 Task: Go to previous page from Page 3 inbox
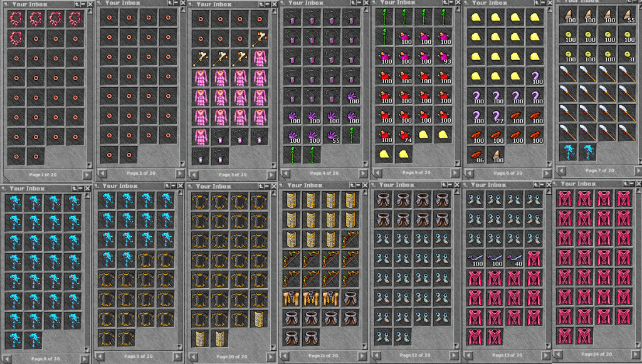(x=193, y=175)
